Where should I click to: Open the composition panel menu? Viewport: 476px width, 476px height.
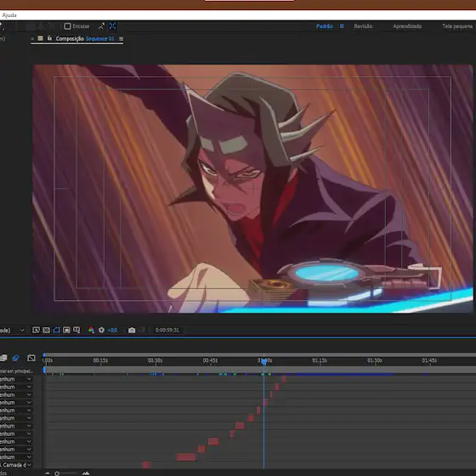(x=121, y=39)
